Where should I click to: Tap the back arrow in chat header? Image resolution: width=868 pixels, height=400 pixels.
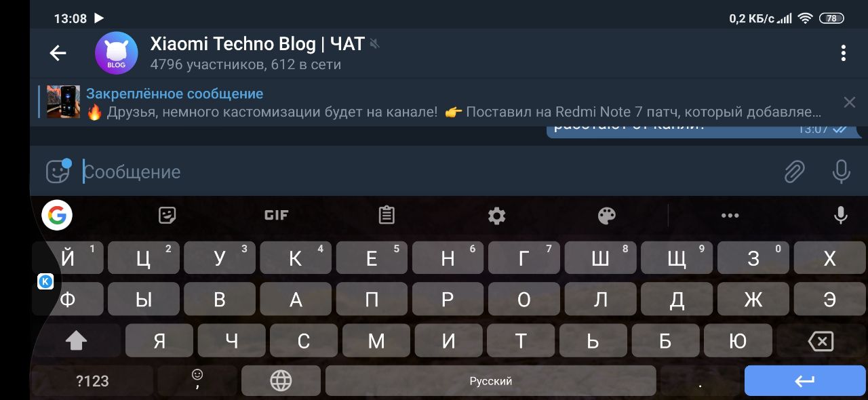(58, 53)
